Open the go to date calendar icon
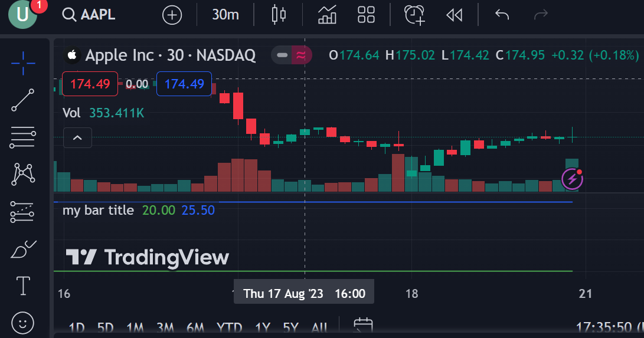This screenshot has height=338, width=644. [x=363, y=326]
